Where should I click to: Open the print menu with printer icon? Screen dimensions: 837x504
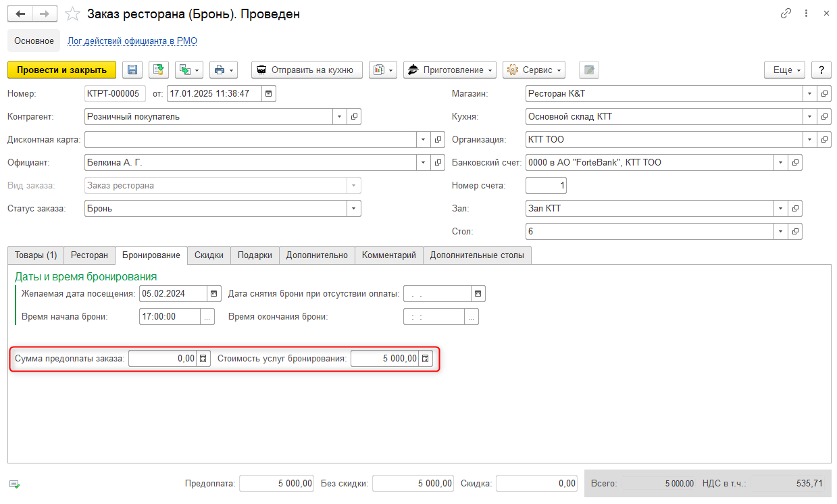click(223, 70)
